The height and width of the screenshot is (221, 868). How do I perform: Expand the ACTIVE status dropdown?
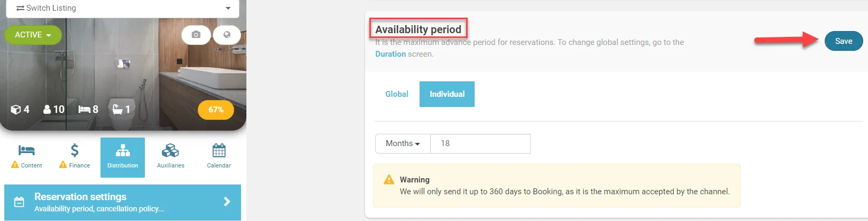[x=33, y=35]
